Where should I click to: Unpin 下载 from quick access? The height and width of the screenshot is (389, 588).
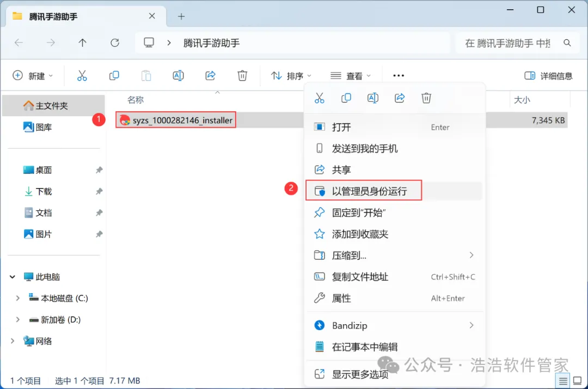(x=99, y=191)
